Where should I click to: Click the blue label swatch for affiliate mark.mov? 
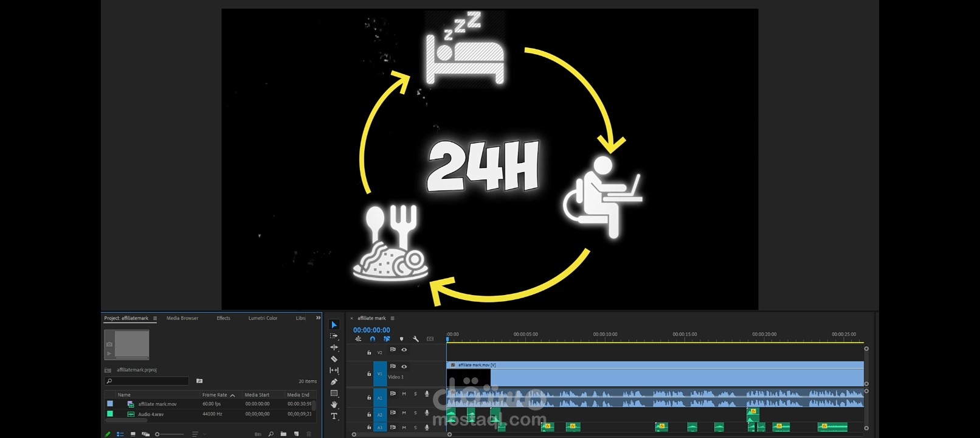(110, 403)
